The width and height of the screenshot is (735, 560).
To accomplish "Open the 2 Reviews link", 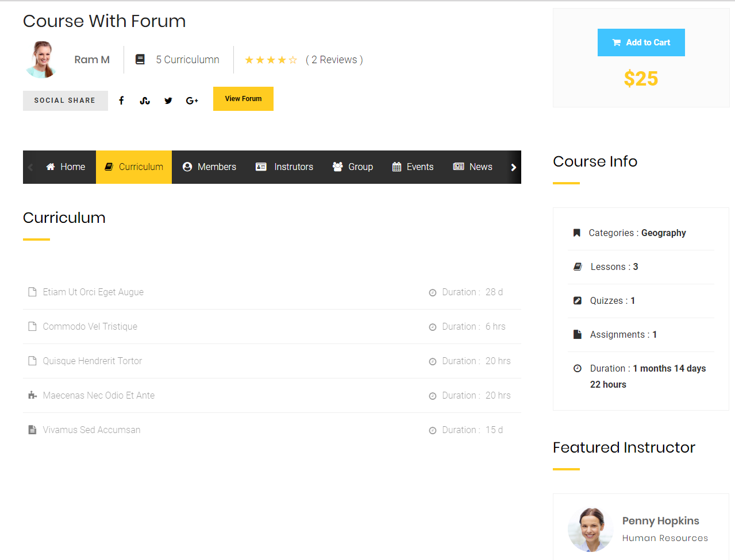I will click(334, 60).
